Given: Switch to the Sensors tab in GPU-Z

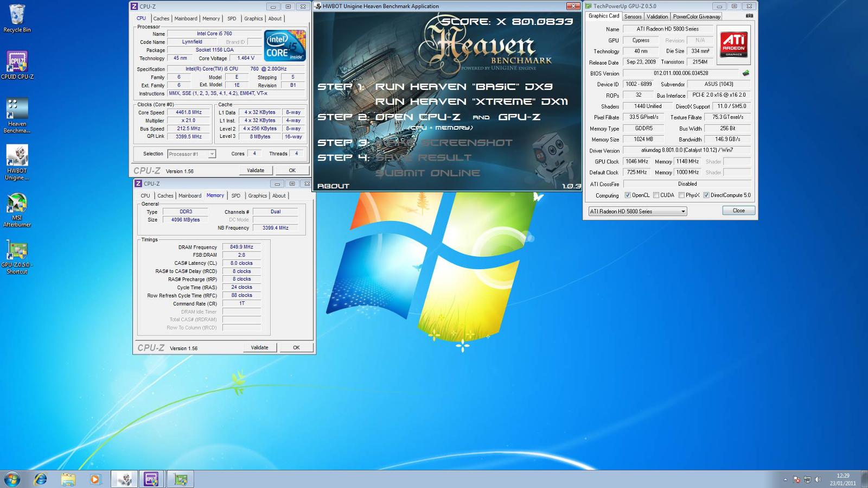Looking at the screenshot, I should (633, 17).
